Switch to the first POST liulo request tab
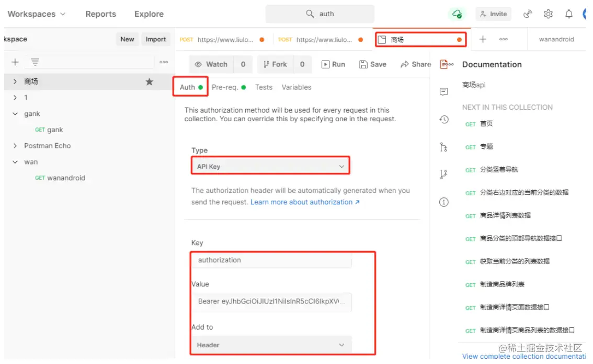Image resolution: width=593 pixels, height=364 pixels. click(222, 39)
